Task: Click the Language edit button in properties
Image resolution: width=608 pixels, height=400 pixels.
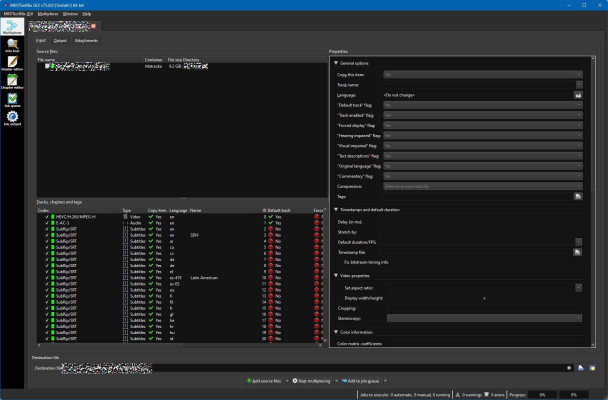Action: [578, 95]
